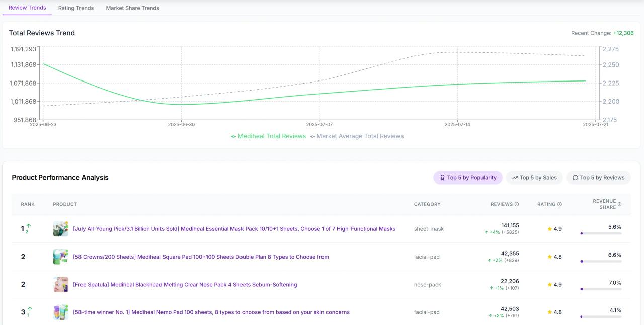
Task: Open the Blackhead Melting Clear Nose Pack link
Action: (x=185, y=285)
